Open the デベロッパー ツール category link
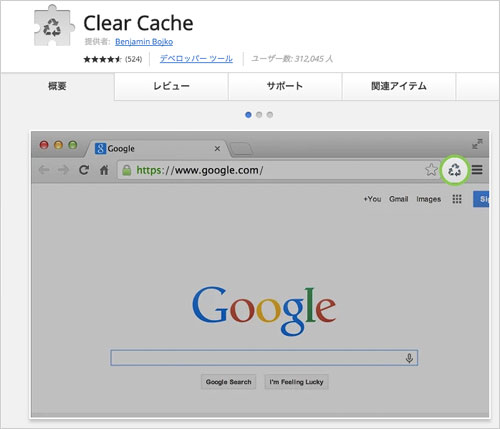The height and width of the screenshot is (429, 500). click(196, 59)
